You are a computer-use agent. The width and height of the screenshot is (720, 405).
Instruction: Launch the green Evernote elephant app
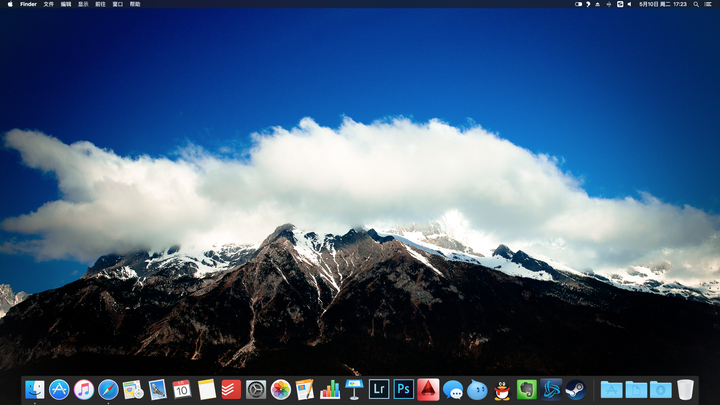527,390
